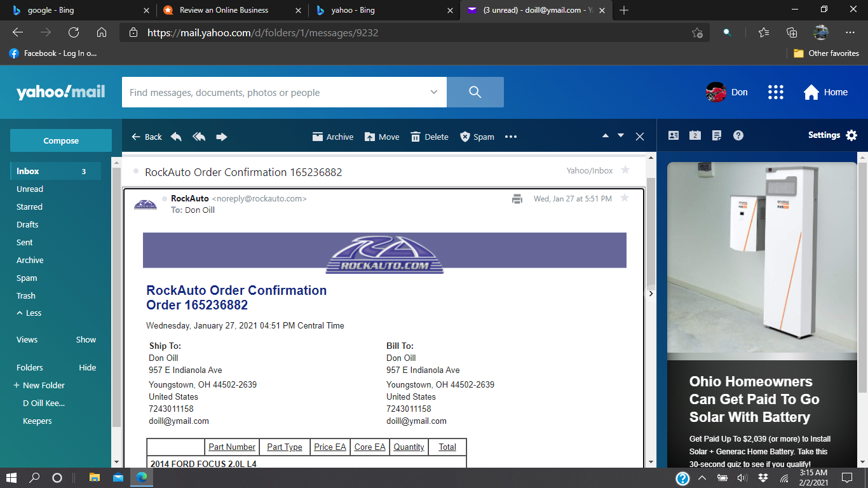Collapse the sidebar with Less

tap(29, 313)
